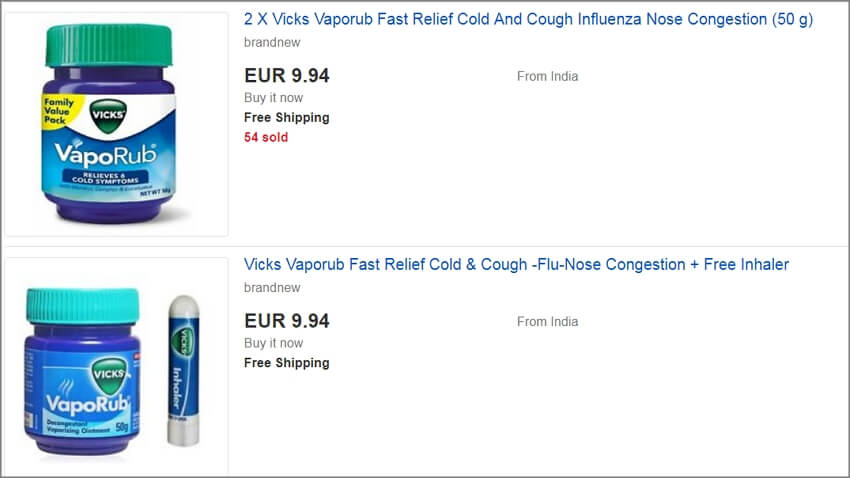The image size is (850, 478).
Task: Click the yellow Family Value Pack badge
Action: pos(60,111)
